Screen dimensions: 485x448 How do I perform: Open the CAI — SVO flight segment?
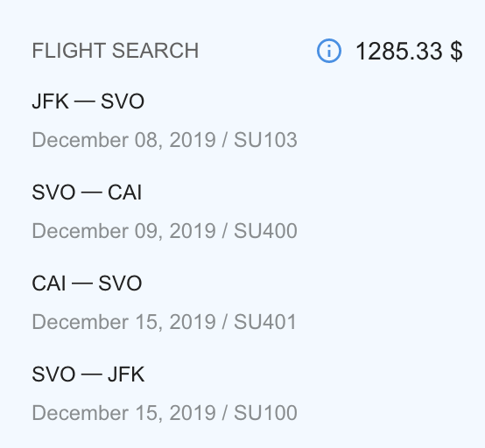87,283
